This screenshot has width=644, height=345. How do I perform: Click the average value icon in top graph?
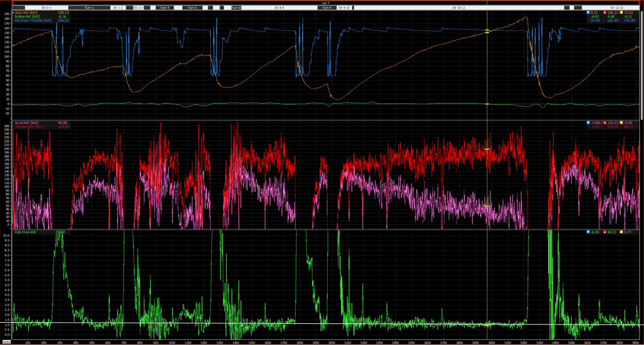[622, 13]
